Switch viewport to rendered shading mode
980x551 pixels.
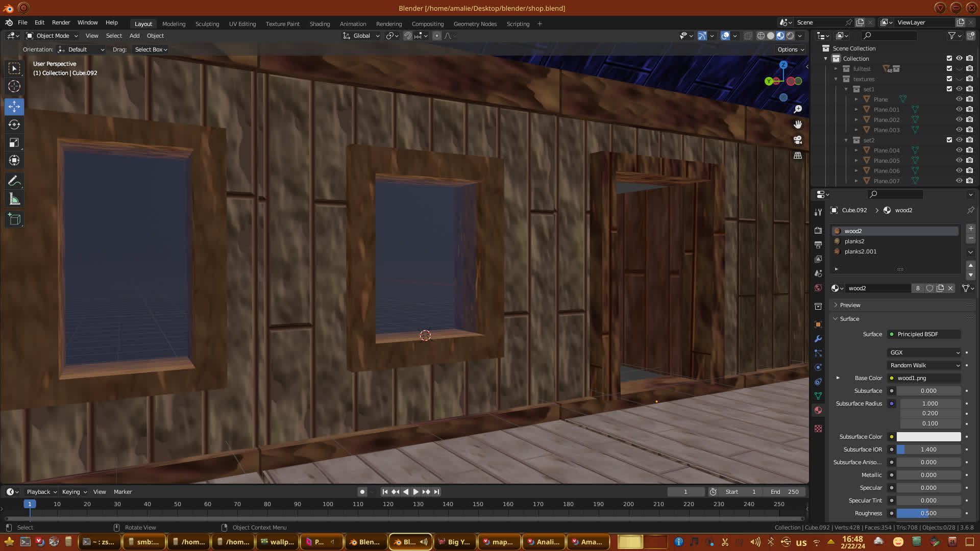coord(790,36)
